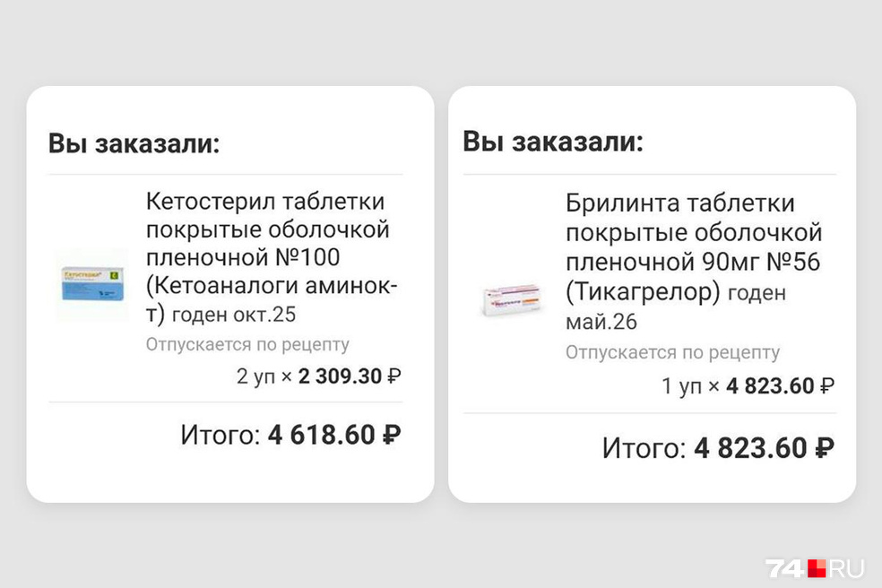Click the Брилинта product box thumbnail

pyautogui.click(x=512, y=298)
